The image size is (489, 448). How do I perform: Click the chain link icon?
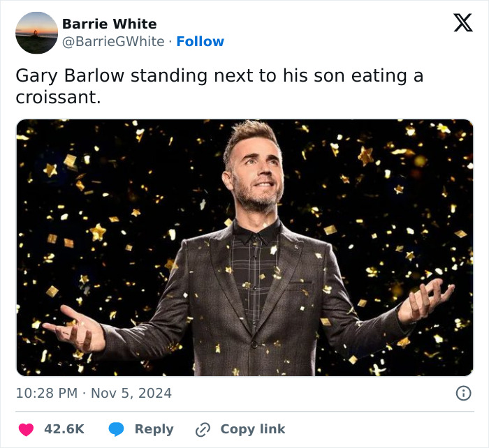[203, 429]
